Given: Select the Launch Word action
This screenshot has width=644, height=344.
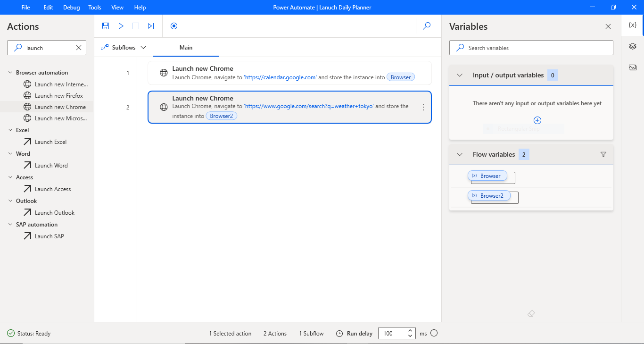Looking at the screenshot, I should click(x=45, y=165).
